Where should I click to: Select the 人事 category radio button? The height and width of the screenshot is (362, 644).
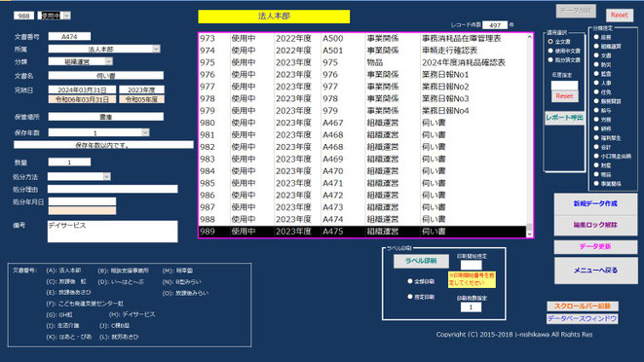pyautogui.click(x=596, y=83)
